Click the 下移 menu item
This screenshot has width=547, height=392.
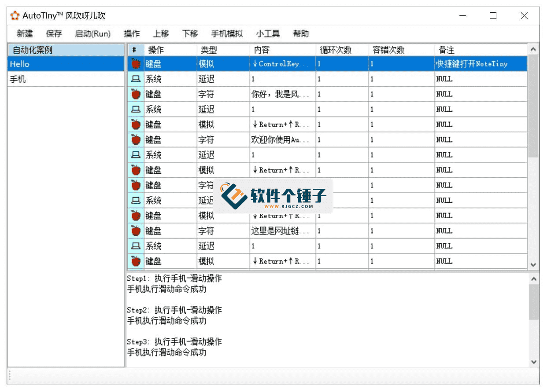click(190, 33)
